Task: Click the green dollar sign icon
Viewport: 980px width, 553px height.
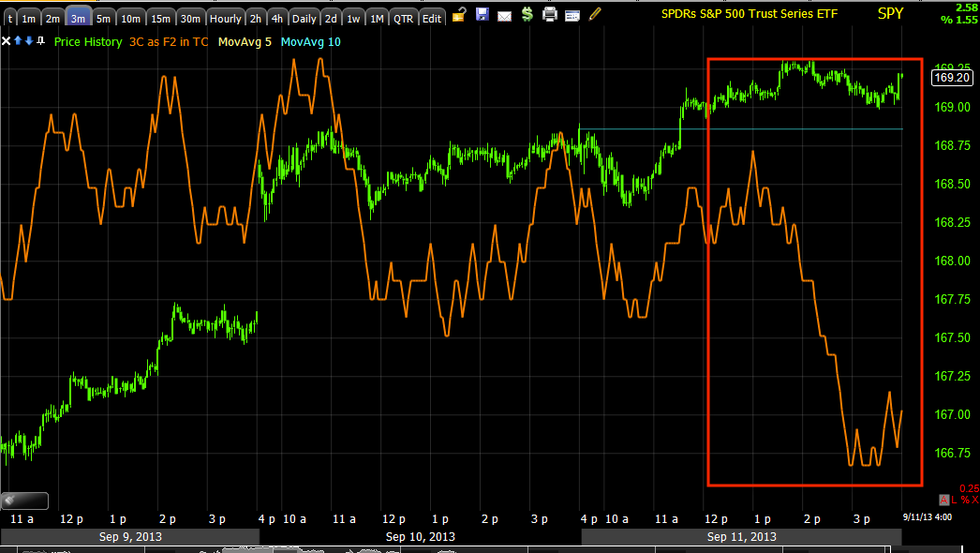Action: coord(527,14)
